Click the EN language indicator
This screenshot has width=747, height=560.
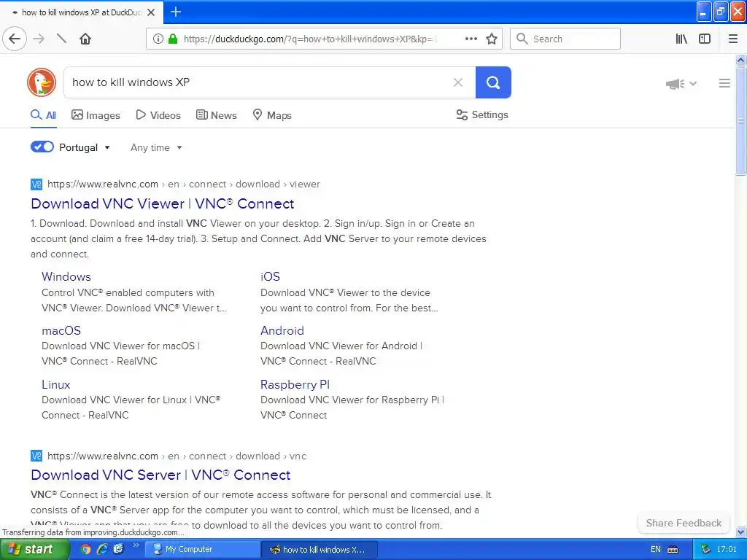[x=656, y=549]
